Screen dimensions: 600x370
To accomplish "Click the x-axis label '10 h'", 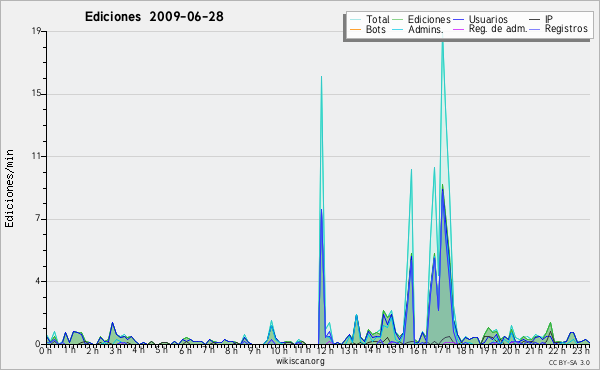I will pyautogui.click(x=279, y=350).
